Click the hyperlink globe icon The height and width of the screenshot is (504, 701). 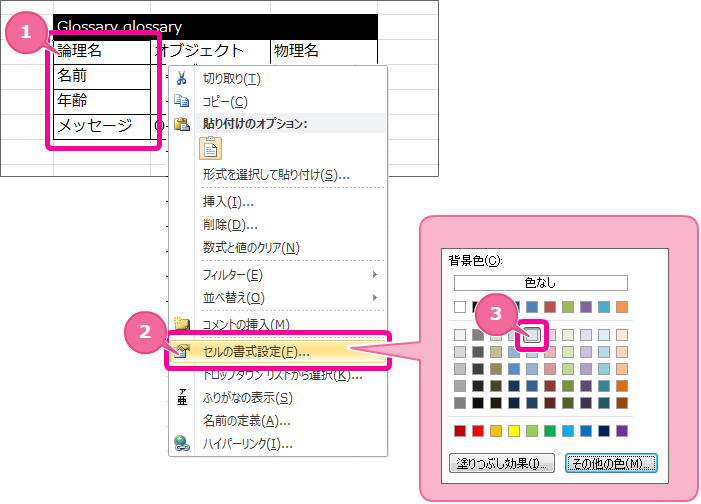(182, 443)
